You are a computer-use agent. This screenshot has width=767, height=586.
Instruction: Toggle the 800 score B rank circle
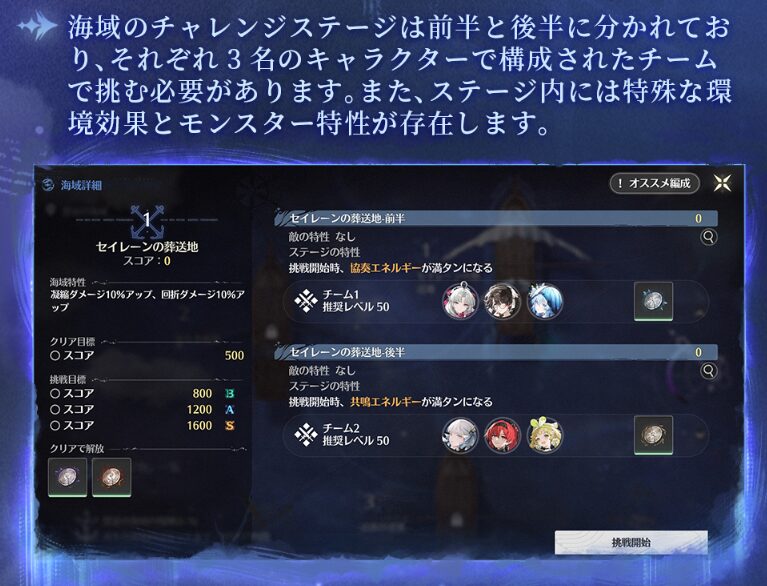pos(55,393)
